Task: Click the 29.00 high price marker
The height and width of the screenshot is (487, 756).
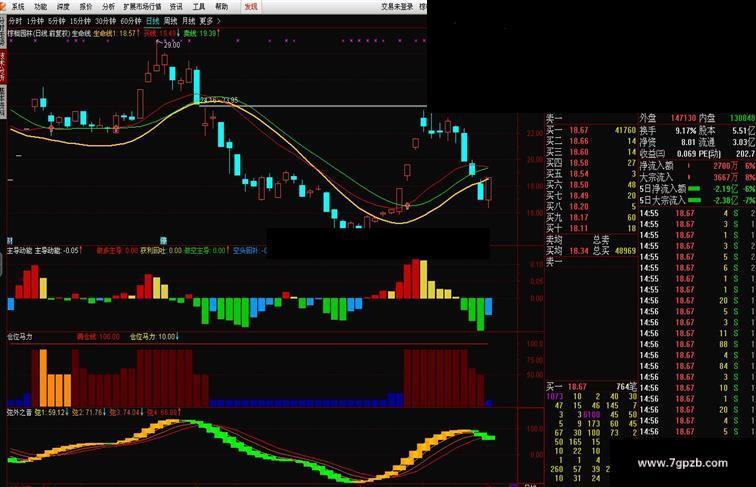Action: point(172,45)
